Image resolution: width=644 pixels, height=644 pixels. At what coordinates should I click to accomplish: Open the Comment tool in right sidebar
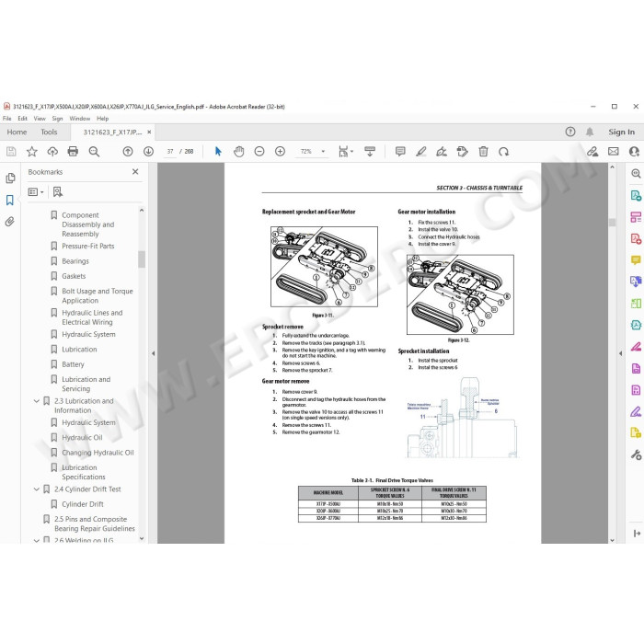coord(636,260)
